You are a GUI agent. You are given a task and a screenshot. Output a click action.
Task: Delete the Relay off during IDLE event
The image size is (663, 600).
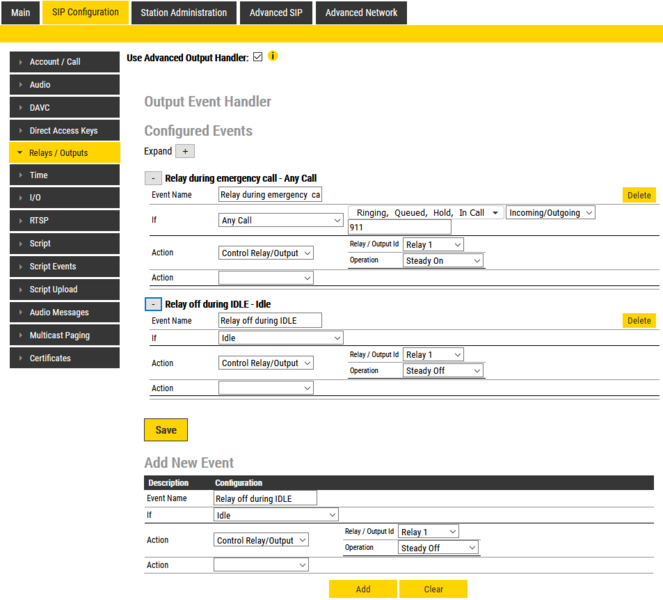pyautogui.click(x=639, y=320)
